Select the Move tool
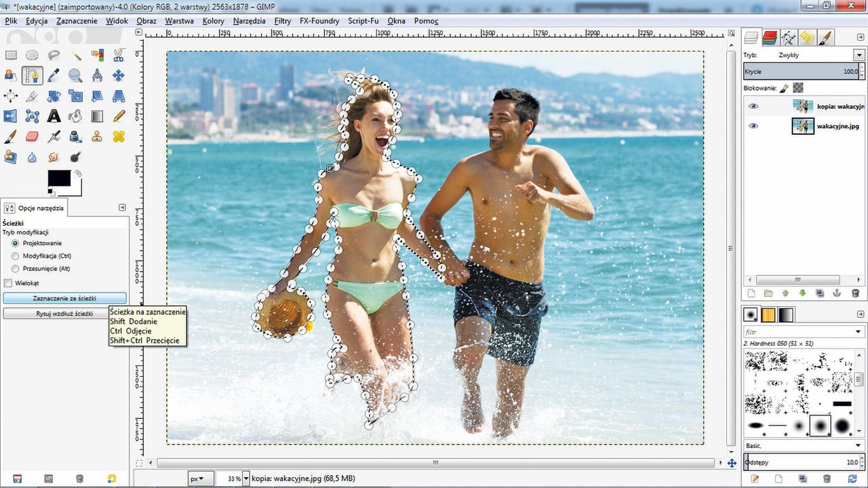 119,75
